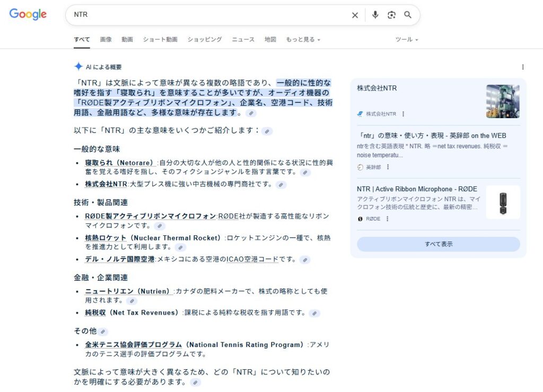Click source link icon after 寝取られ description
The image size is (543, 392).
click(305, 173)
